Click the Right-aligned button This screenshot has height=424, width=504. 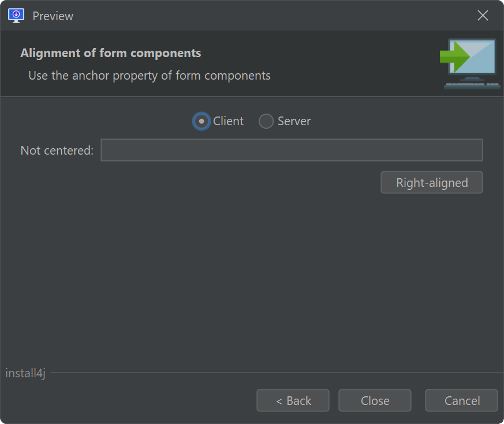(x=432, y=182)
